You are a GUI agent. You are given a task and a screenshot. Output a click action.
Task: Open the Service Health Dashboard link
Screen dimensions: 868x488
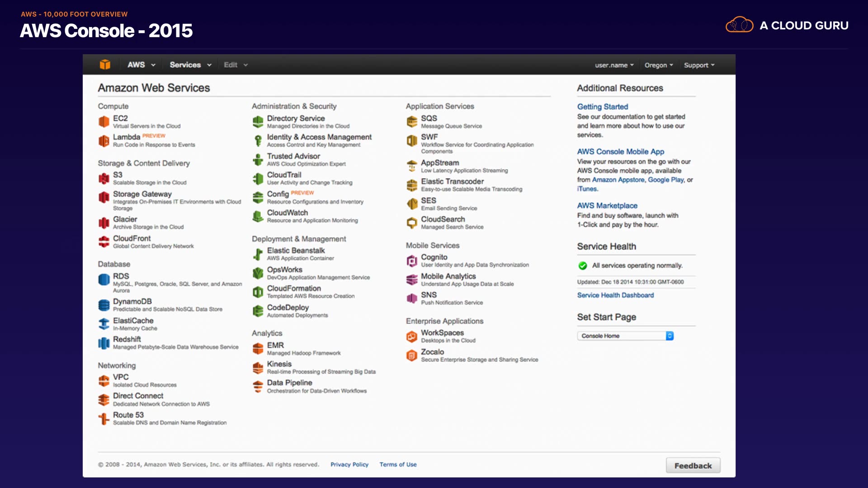pyautogui.click(x=615, y=295)
